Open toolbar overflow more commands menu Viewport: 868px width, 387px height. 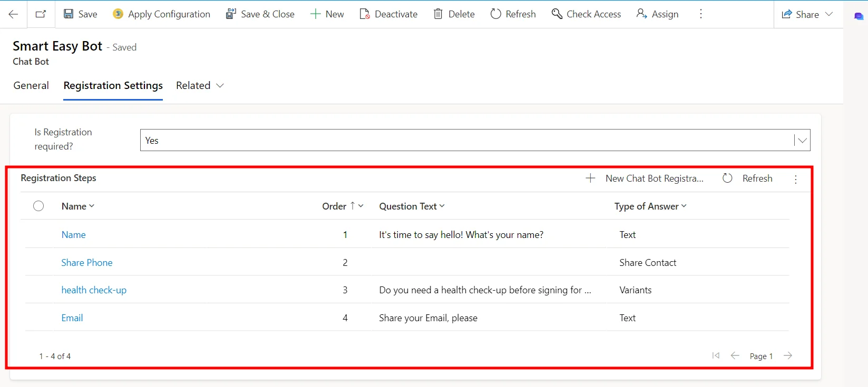coord(700,14)
